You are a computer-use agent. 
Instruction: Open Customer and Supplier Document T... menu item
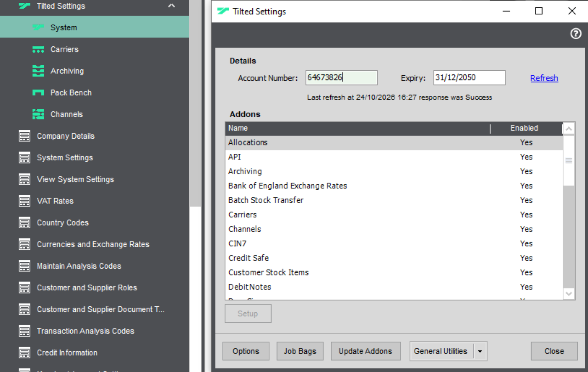95,309
